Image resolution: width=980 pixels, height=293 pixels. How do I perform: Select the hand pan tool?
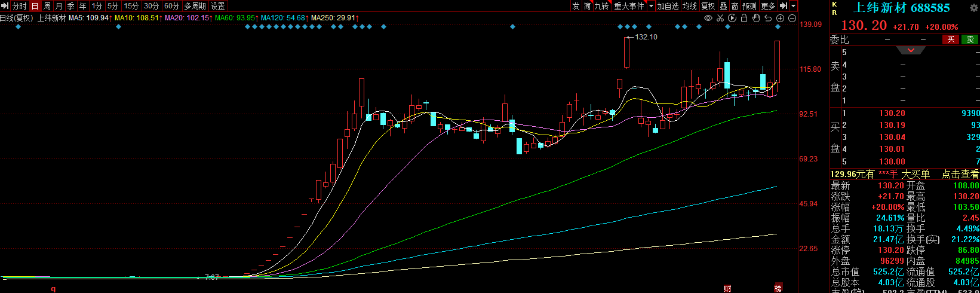pyautogui.click(x=756, y=18)
